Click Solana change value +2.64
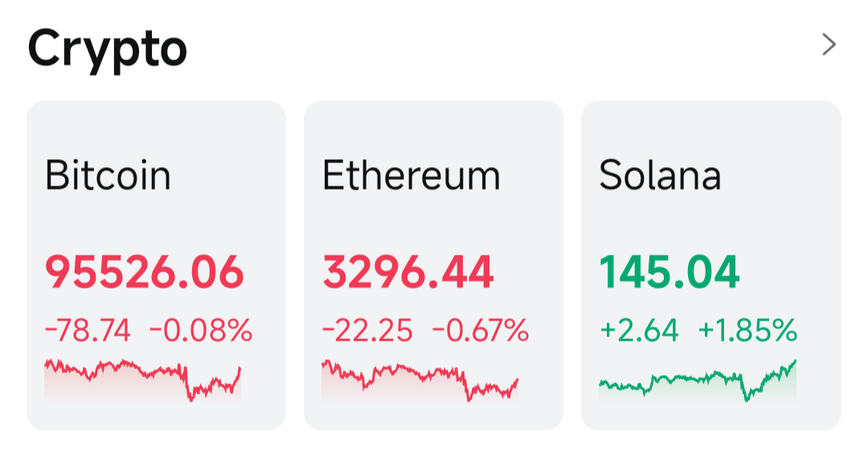The width and height of the screenshot is (868, 470). click(x=640, y=330)
